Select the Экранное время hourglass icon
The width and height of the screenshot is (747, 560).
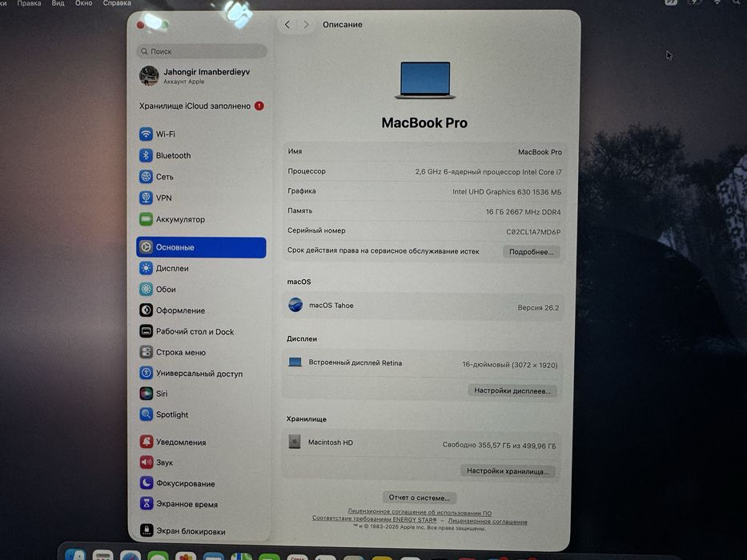tap(146, 503)
